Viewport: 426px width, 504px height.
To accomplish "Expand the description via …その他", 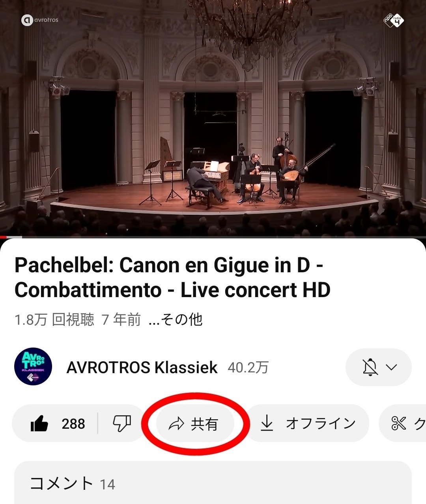I will click(176, 319).
